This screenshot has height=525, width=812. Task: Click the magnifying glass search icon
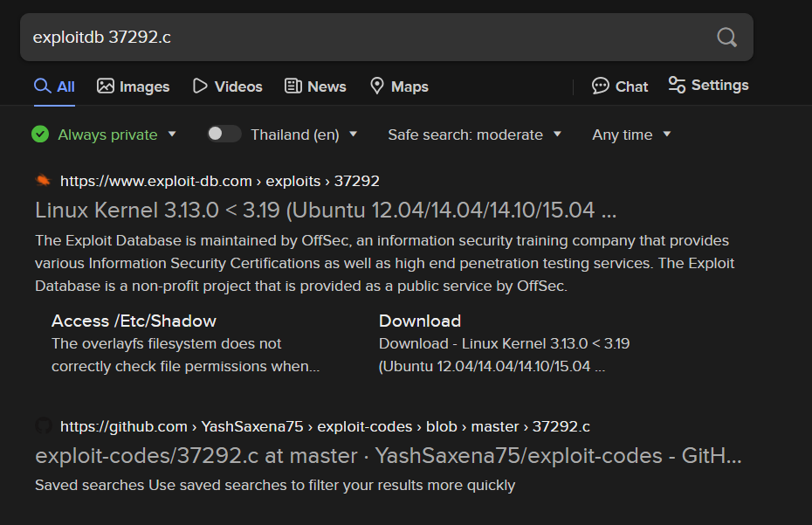pyautogui.click(x=726, y=37)
